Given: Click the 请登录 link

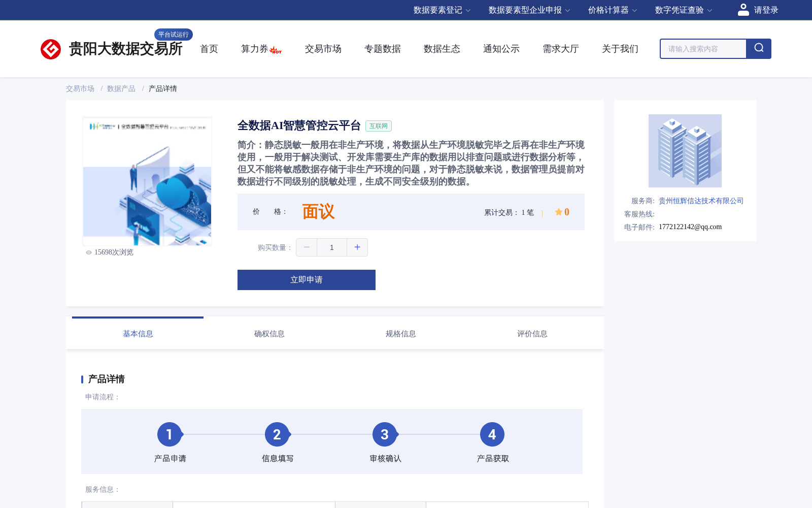Looking at the screenshot, I should (766, 10).
